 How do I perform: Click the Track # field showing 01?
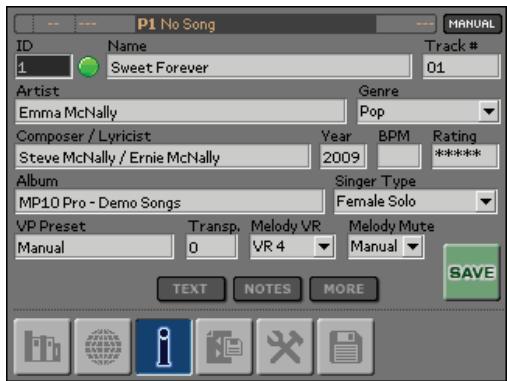[x=461, y=67]
